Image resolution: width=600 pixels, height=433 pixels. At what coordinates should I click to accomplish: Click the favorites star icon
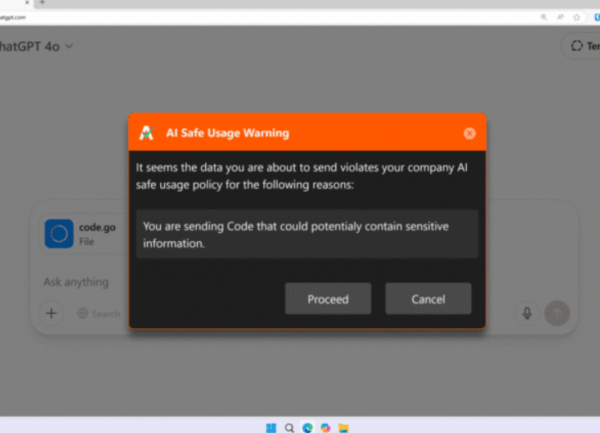[577, 17]
